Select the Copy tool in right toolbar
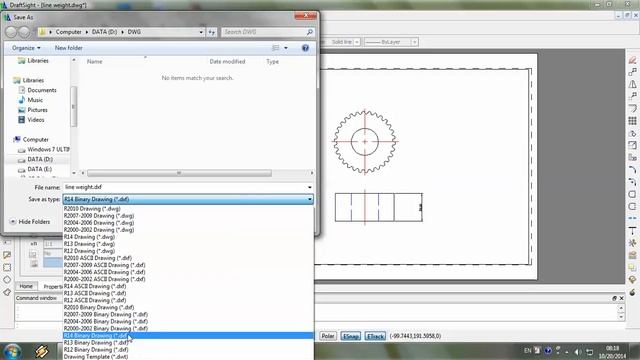The image size is (640, 360). point(632,72)
